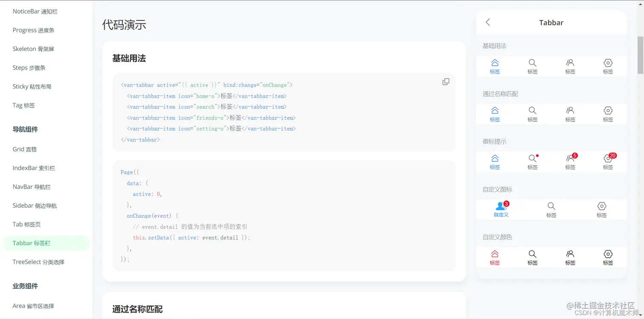
Task: Click the icon="friends-o" code line
Action: pyautogui.click(x=211, y=118)
